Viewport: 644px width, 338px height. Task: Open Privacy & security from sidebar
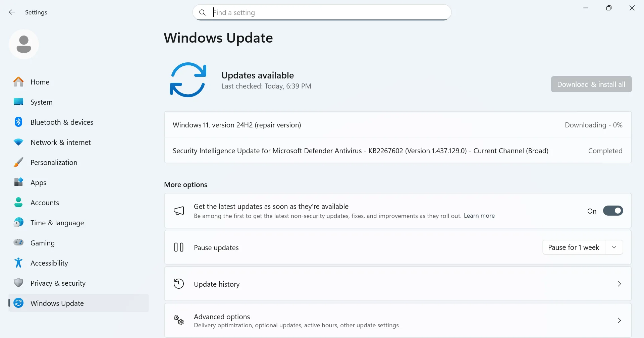tap(58, 283)
